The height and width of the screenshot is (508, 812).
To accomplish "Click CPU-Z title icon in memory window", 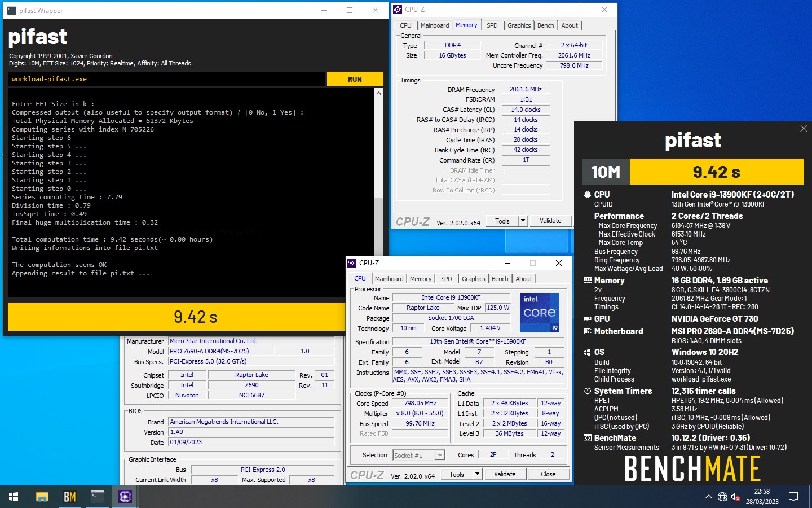I will (398, 10).
